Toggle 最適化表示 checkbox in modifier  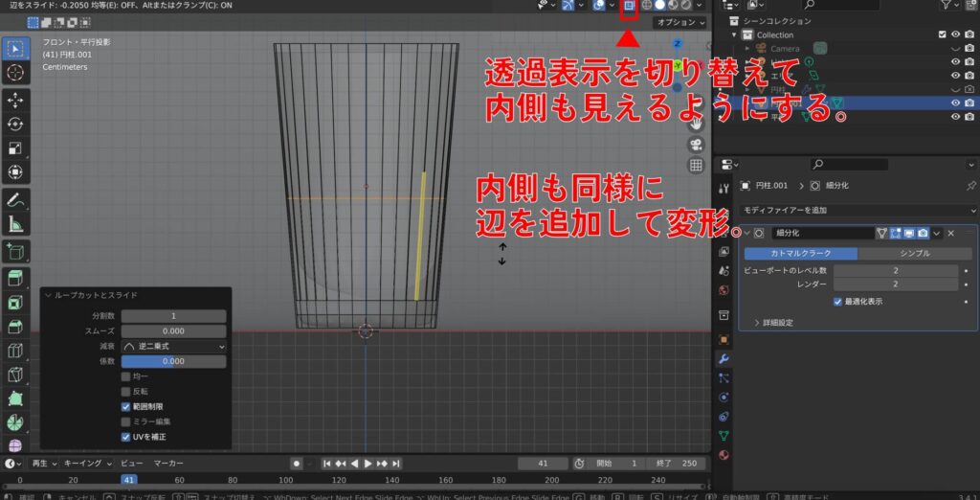pos(837,301)
